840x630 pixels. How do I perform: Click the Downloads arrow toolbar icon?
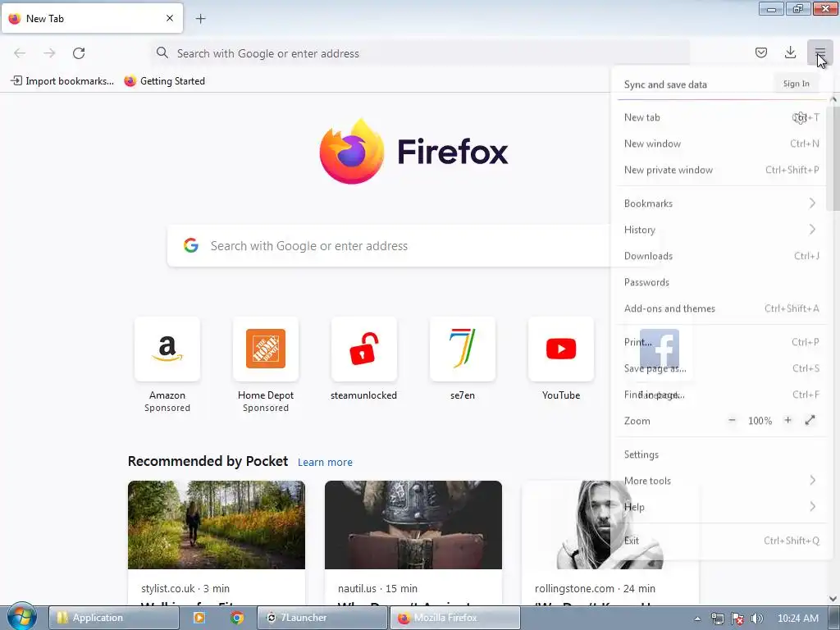tap(790, 52)
